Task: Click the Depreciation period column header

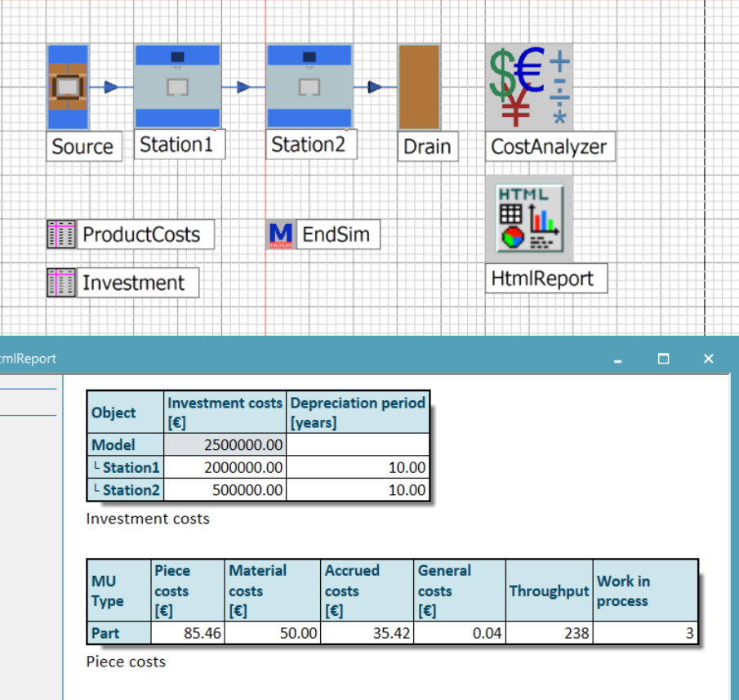Action: [x=358, y=412]
